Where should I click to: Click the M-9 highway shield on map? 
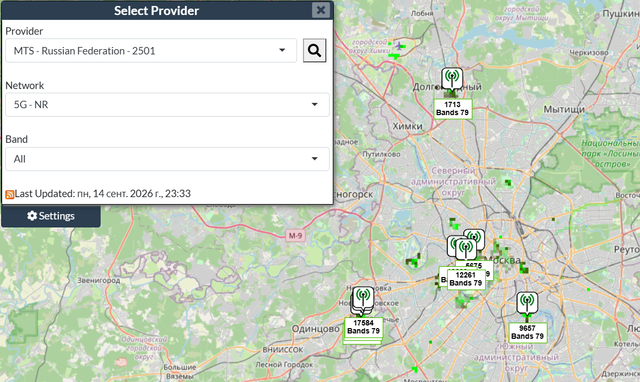pos(295,235)
